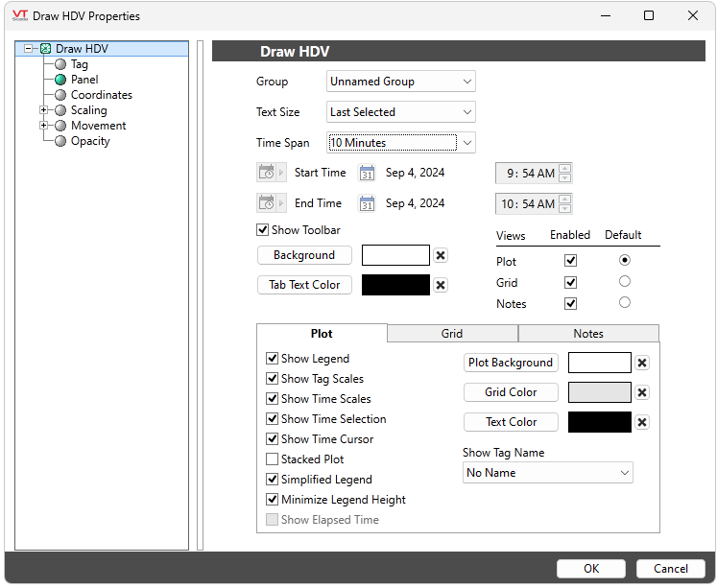Screen dimensions: 717x588
Task: Expand the Scaling tree node
Action: (43, 110)
